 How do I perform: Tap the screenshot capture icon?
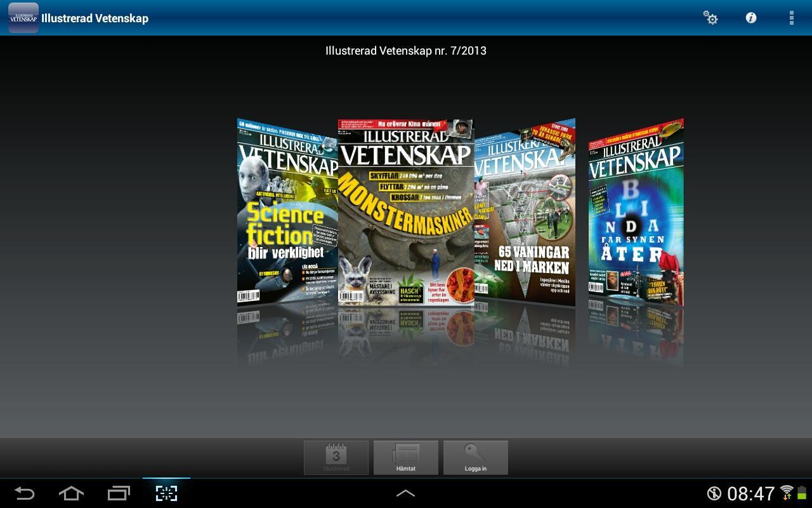(166, 493)
